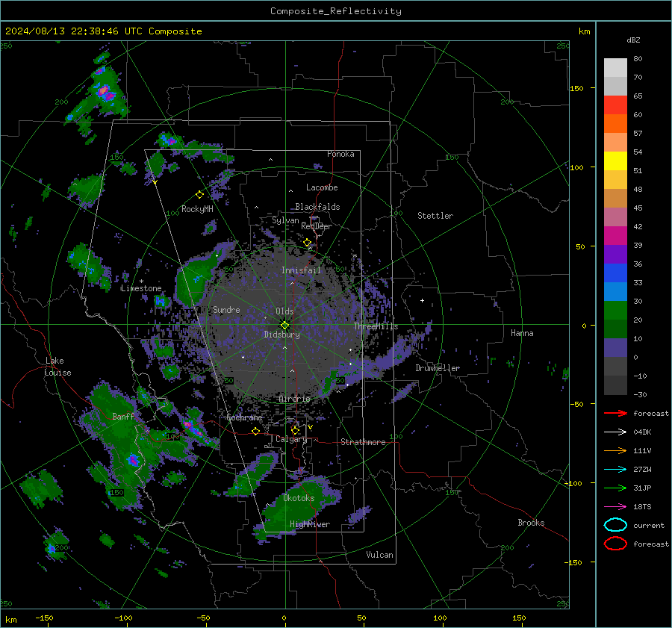Image resolution: width=672 pixels, height=628 pixels.
Task: Click the Blackfalds label
Action: [317, 207]
